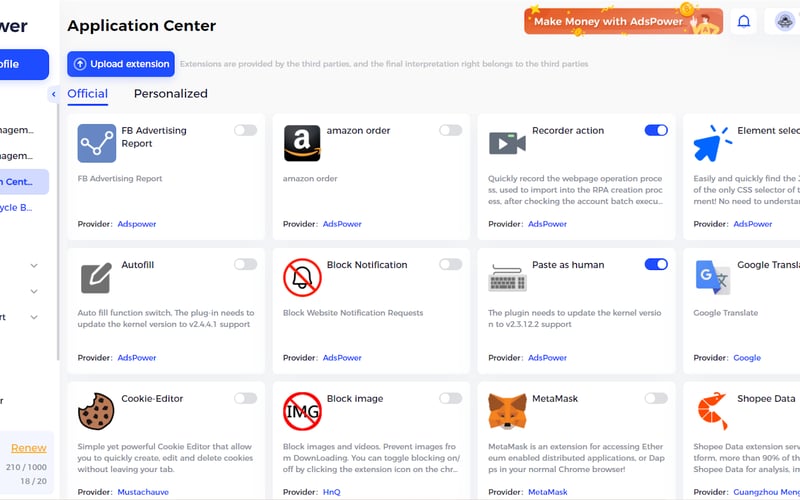Click the Cookie-Editor cookie icon
Screen dimensions: 800x500
[x=96, y=411]
